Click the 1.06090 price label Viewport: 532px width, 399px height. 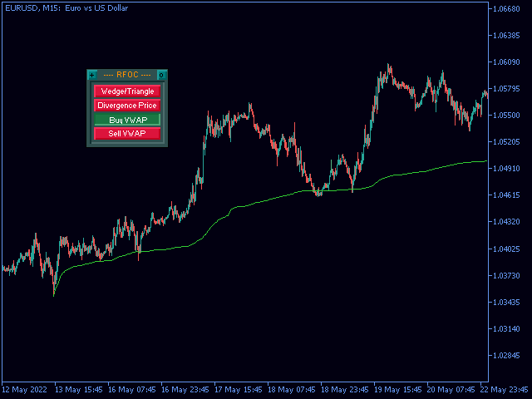pos(506,62)
